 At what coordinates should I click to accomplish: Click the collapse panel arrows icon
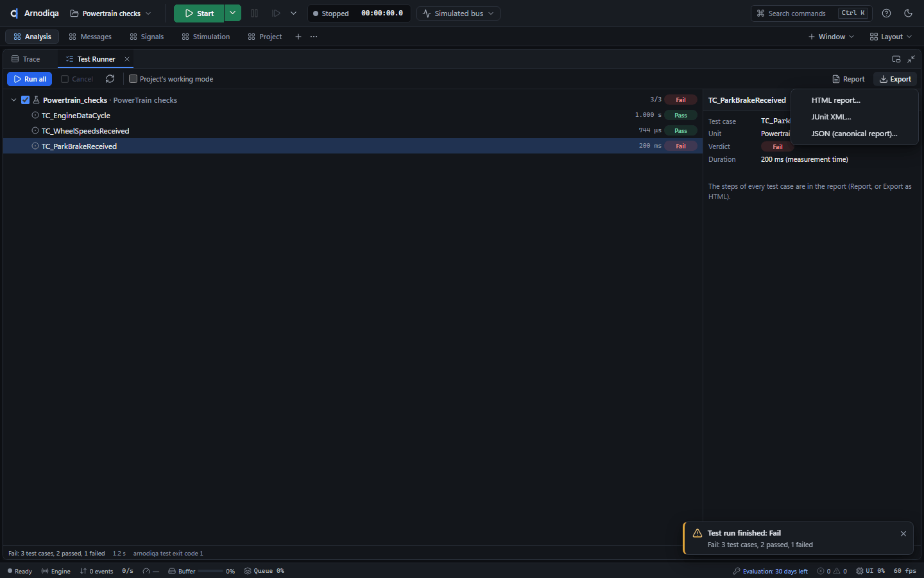tap(911, 59)
